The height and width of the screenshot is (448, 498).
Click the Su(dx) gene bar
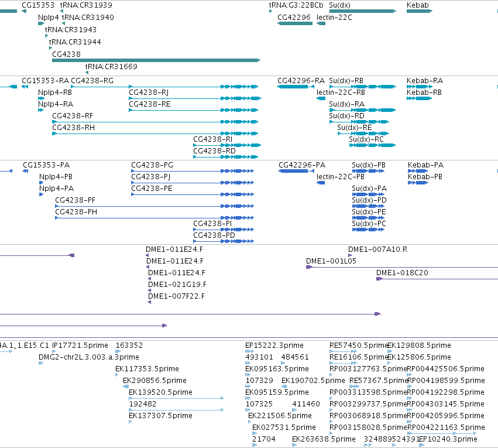pyautogui.click(x=363, y=11)
